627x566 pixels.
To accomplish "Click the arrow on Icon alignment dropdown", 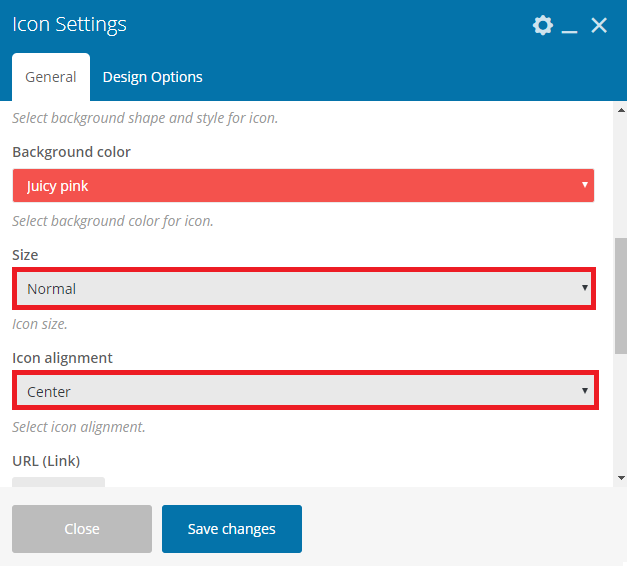I will point(585,390).
